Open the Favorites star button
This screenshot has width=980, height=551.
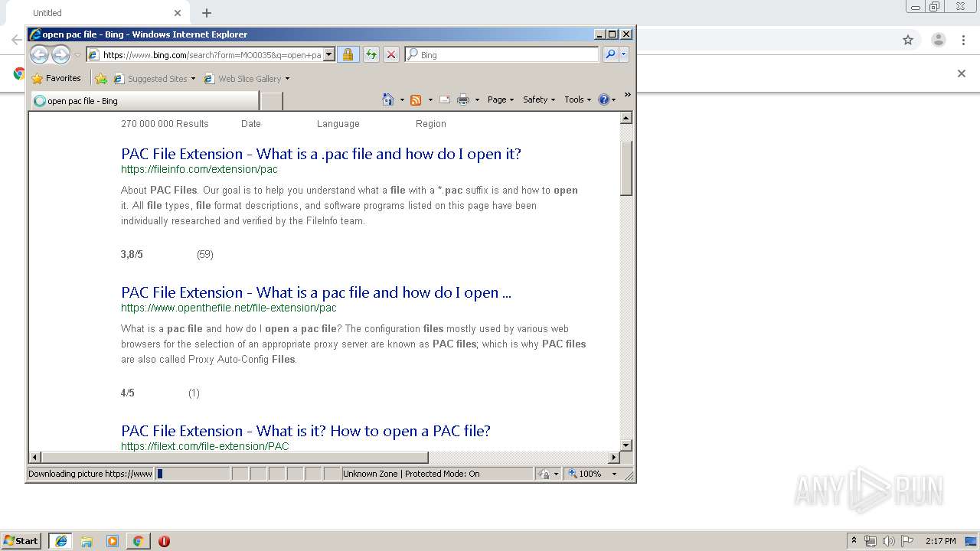(57, 78)
